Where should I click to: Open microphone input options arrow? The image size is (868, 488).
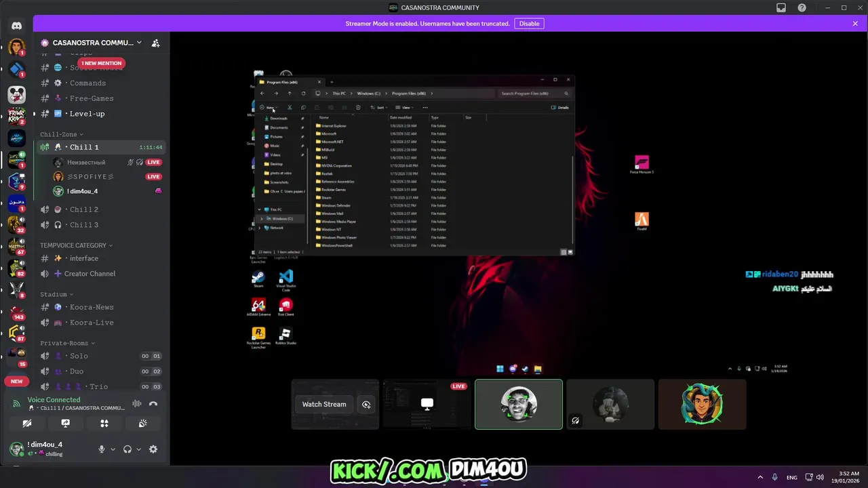tap(113, 449)
